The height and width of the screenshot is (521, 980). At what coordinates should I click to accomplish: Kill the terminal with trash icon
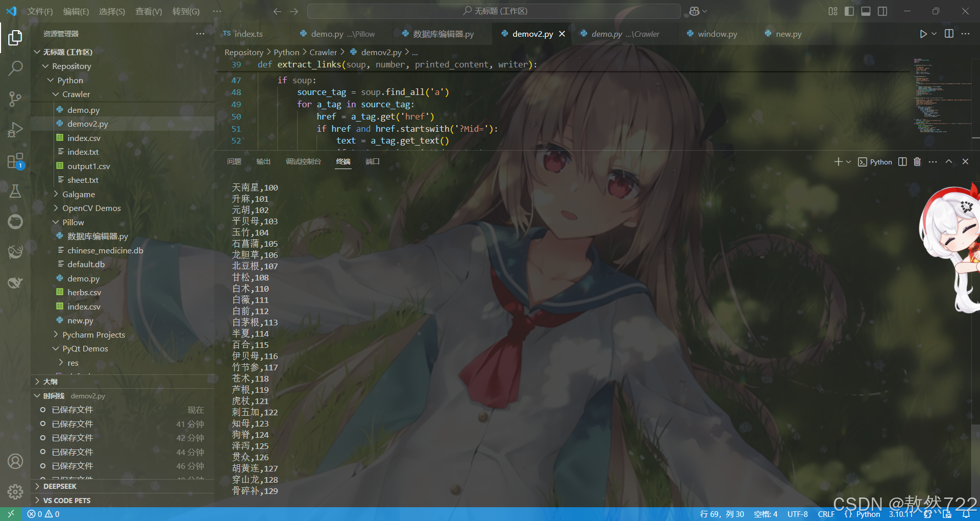[917, 161]
